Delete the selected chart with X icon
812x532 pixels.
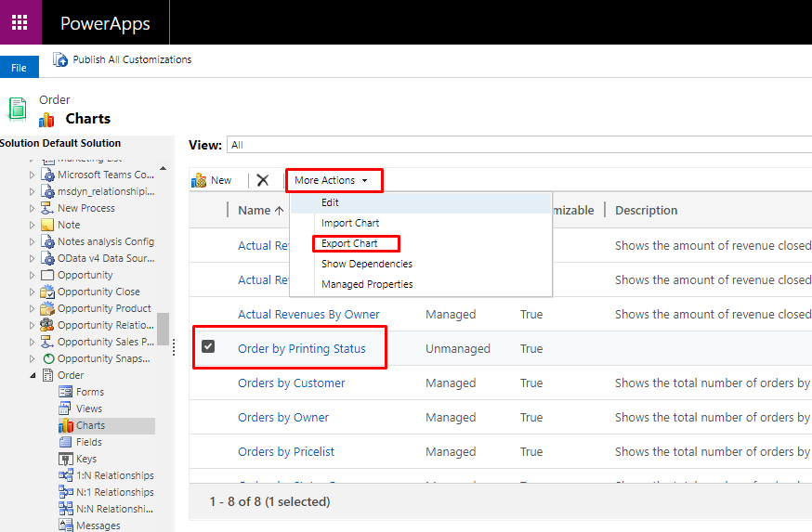263,180
